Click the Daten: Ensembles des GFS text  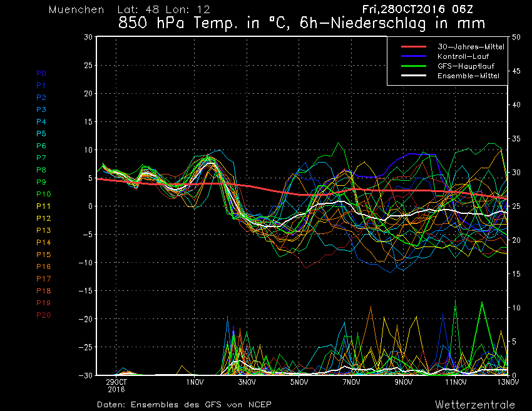coord(184,405)
